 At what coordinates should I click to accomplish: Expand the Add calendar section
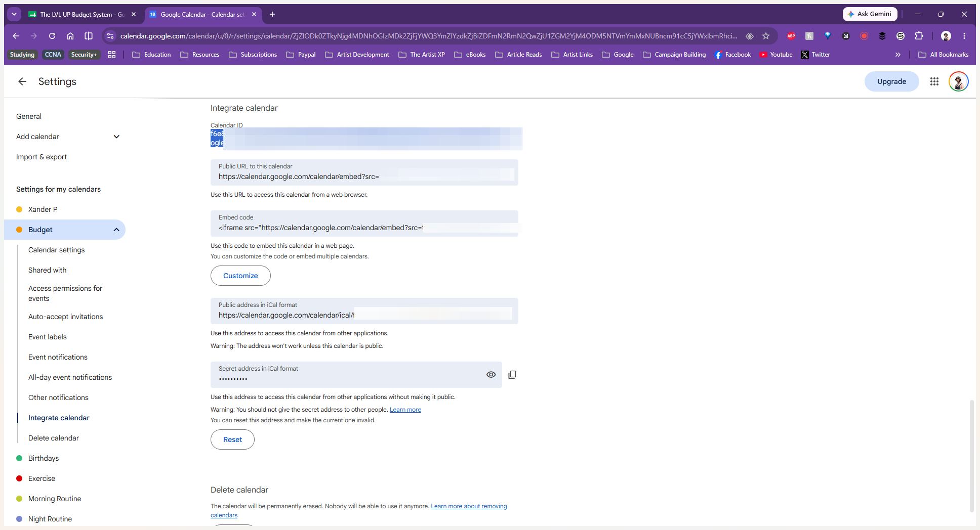116,137
